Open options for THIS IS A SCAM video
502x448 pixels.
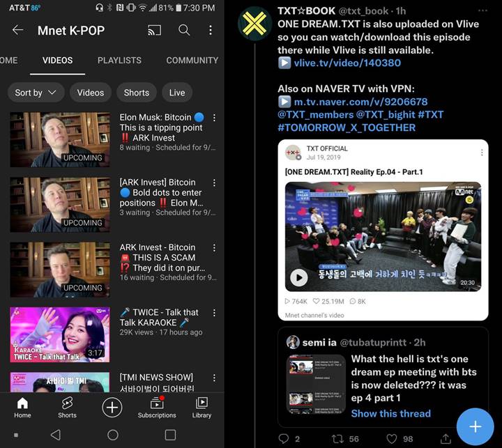(x=214, y=247)
